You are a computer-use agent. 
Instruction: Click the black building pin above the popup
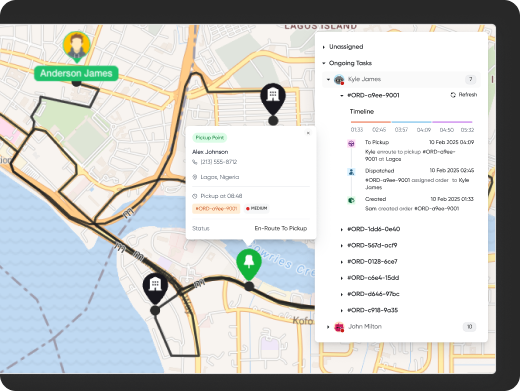click(x=273, y=99)
